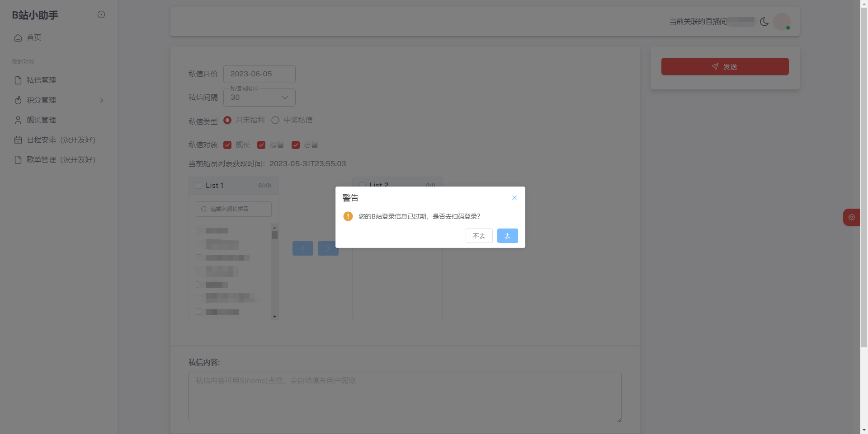Click the List 1 scrollbar thumb
868x434 pixels.
(274, 235)
